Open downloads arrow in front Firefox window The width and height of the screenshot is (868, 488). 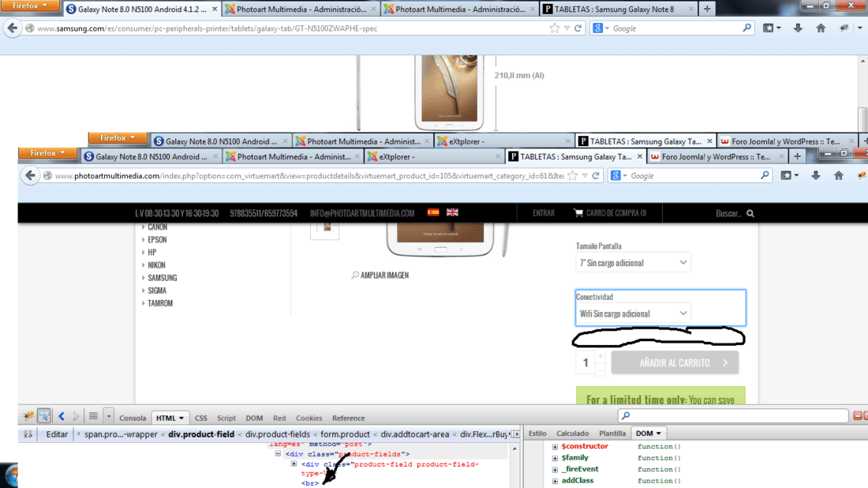click(x=815, y=175)
